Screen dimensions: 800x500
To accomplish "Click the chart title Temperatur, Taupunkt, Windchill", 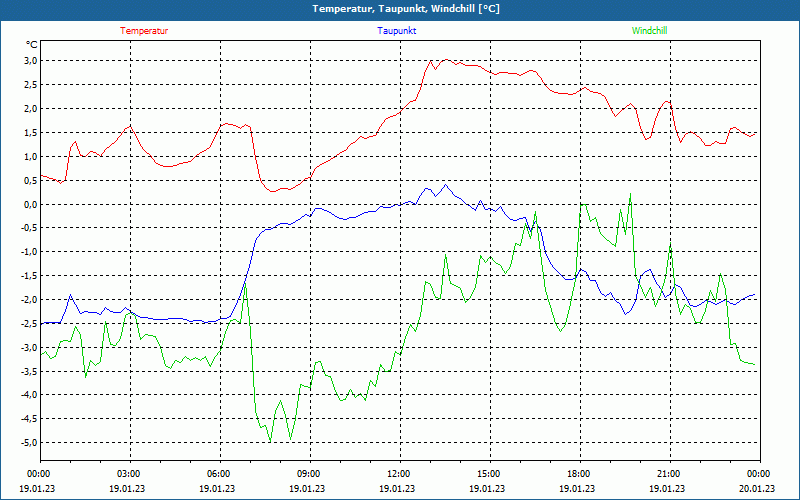I will 406,9.
